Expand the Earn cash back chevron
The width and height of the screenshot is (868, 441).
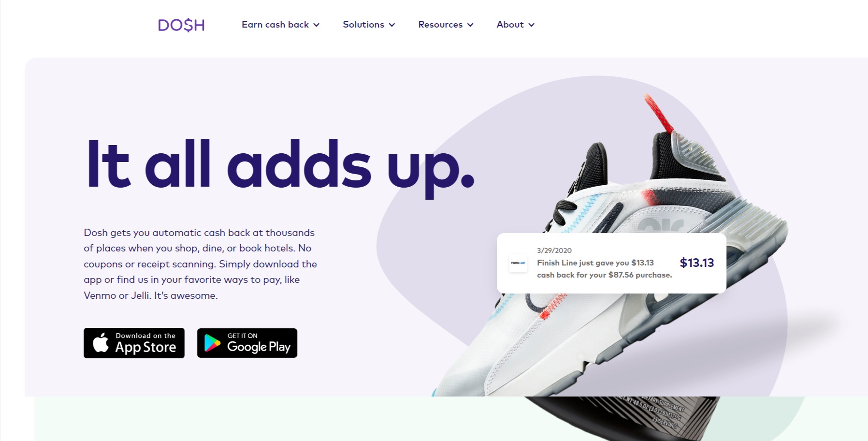(x=316, y=25)
